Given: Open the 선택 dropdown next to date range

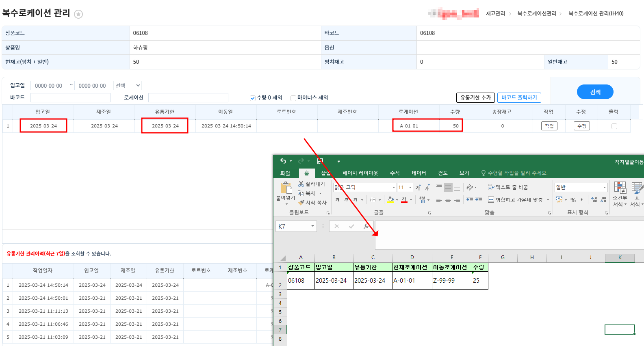Looking at the screenshot, I should point(128,86).
